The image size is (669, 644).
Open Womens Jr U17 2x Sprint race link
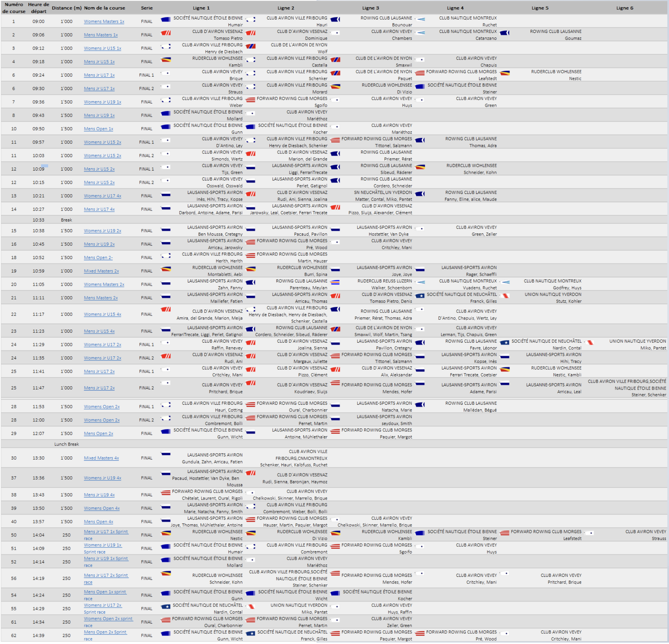103,609
